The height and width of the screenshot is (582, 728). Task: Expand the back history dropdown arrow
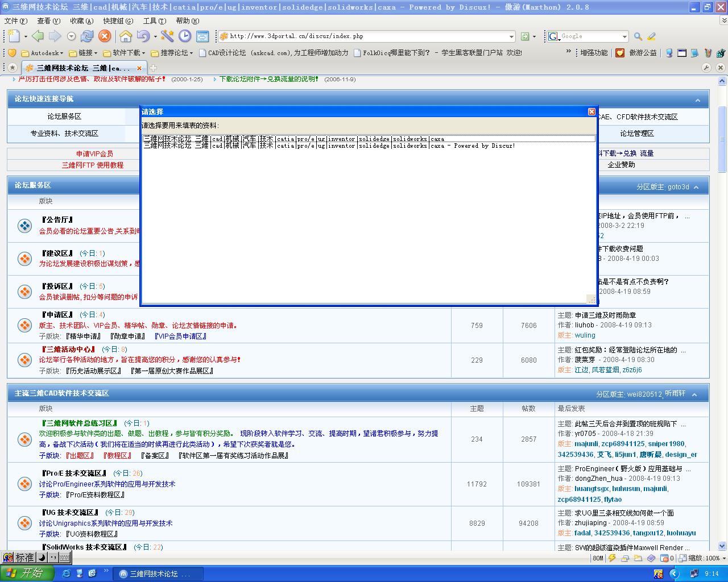click(71, 36)
